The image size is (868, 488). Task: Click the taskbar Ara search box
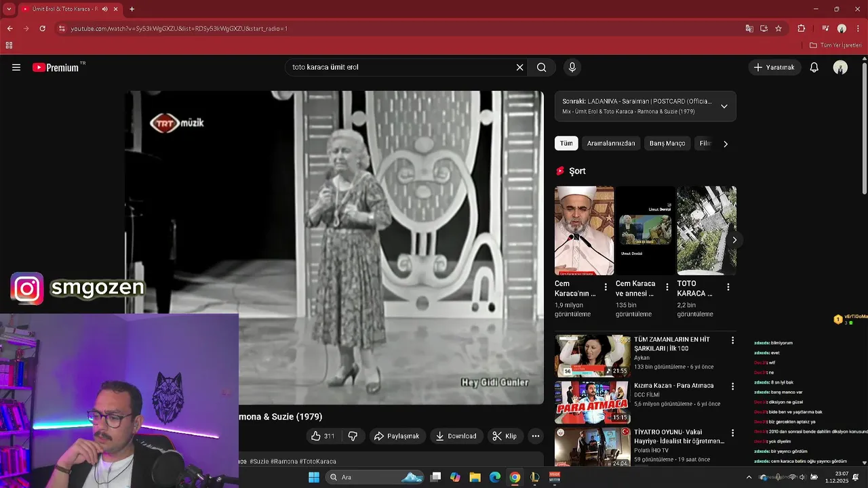pos(375,477)
